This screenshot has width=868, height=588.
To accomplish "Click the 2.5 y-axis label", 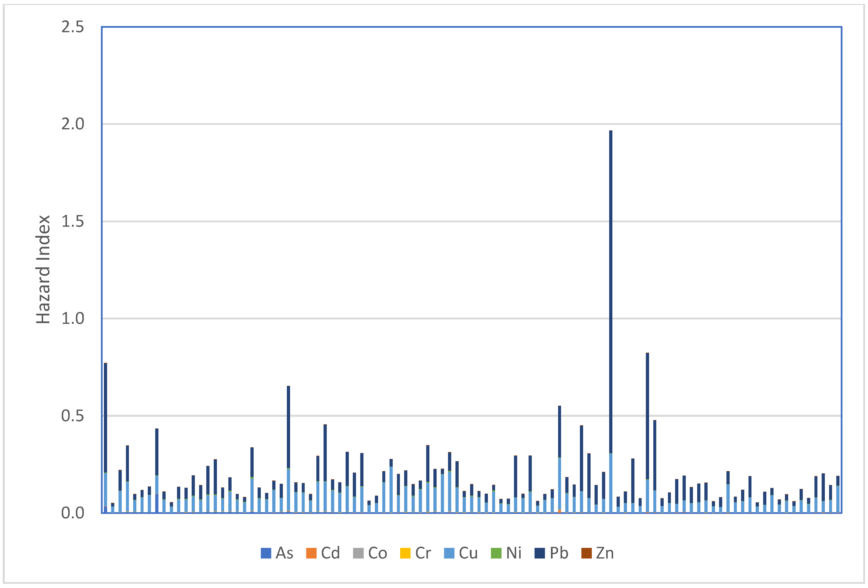I will click(x=73, y=27).
